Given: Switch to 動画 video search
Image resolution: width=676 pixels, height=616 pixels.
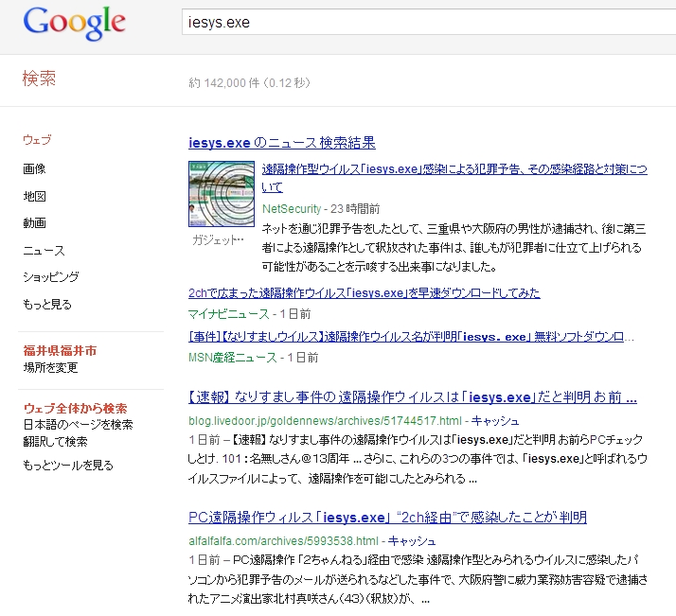Looking at the screenshot, I should coord(34,223).
